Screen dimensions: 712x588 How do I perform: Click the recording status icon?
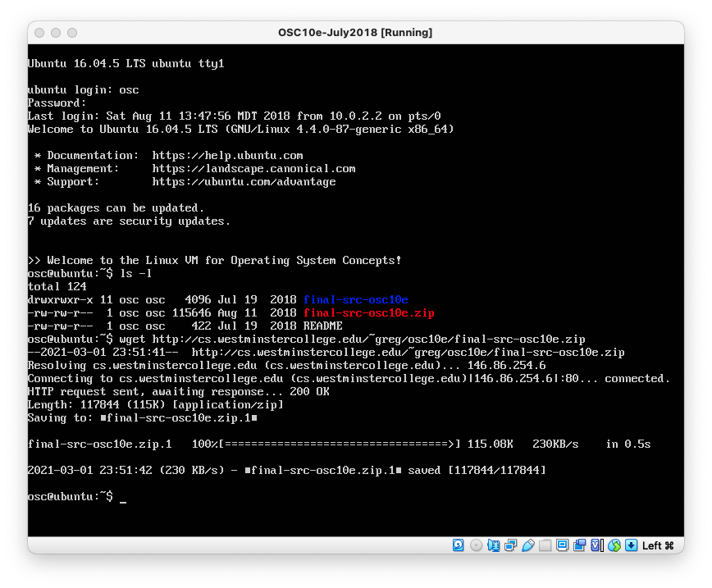[x=579, y=545]
